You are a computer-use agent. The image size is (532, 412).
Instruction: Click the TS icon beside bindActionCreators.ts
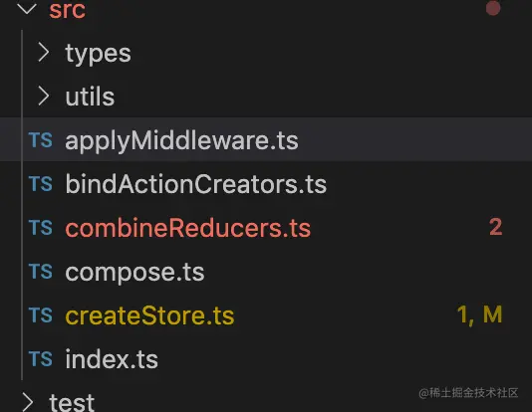[41, 184]
